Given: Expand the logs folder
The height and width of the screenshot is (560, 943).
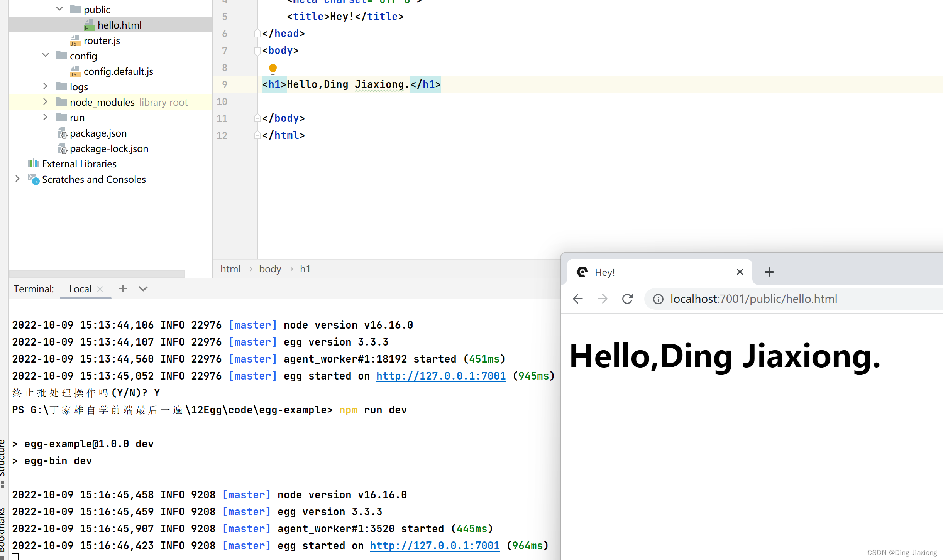Looking at the screenshot, I should (45, 86).
